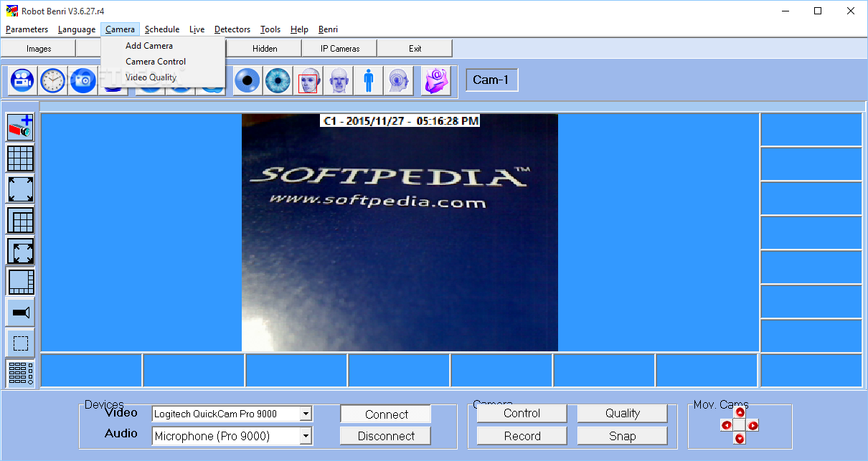Click the Control camera button
The image size is (868, 461).
tap(522, 414)
